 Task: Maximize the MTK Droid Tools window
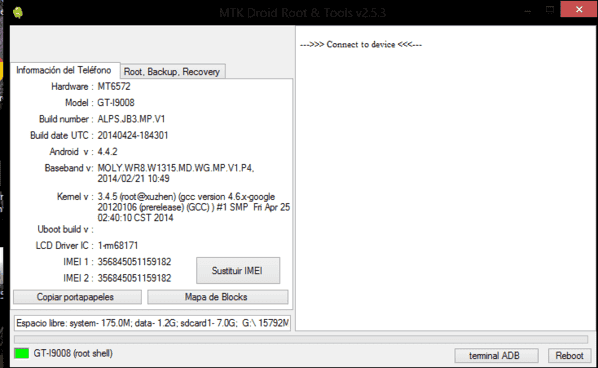tap(550, 10)
